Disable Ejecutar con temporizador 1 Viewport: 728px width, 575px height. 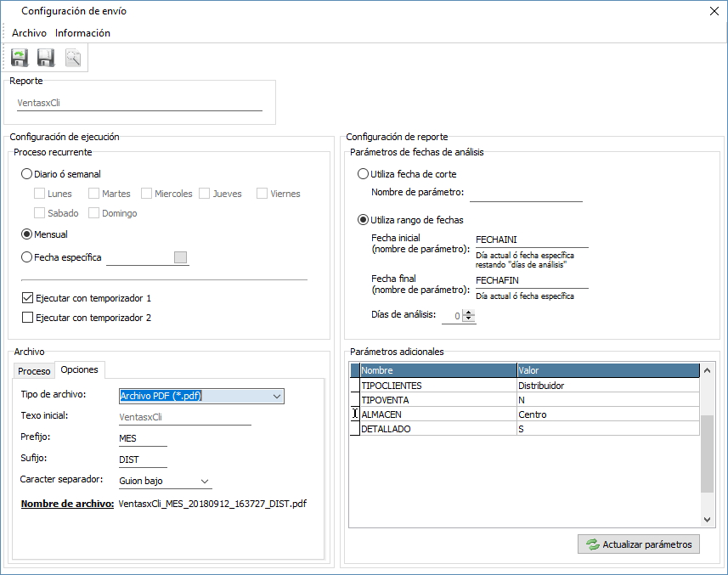click(x=27, y=299)
